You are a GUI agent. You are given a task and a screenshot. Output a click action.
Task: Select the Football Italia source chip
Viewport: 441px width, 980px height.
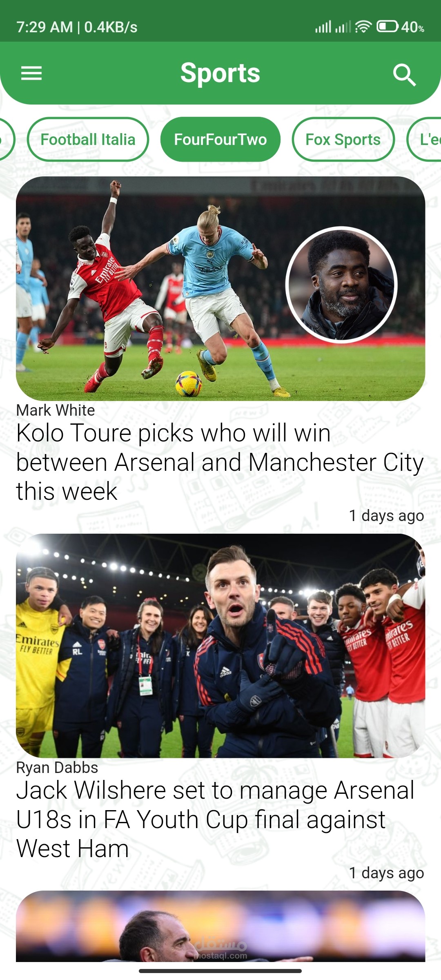(x=88, y=140)
